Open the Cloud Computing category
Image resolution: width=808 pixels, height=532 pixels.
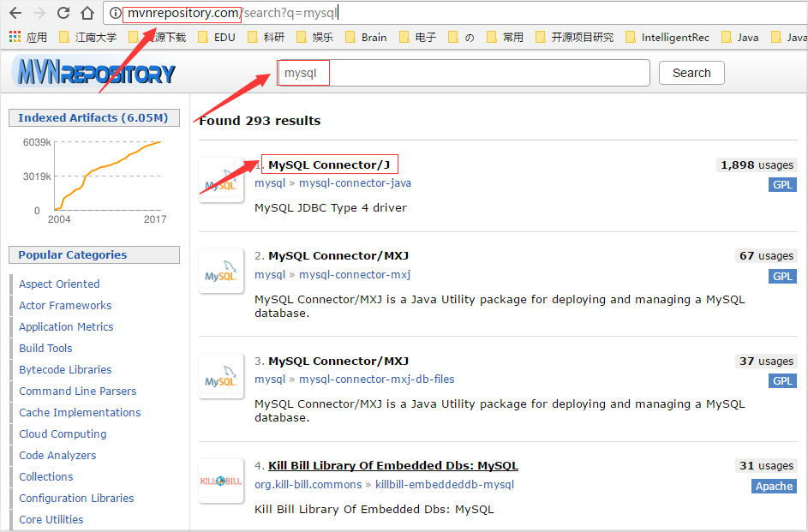pos(63,434)
